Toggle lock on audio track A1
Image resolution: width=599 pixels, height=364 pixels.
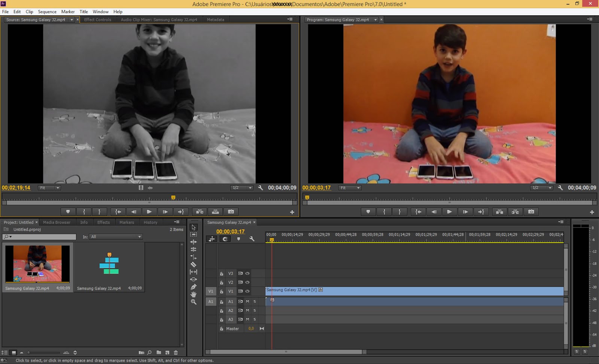(x=222, y=302)
